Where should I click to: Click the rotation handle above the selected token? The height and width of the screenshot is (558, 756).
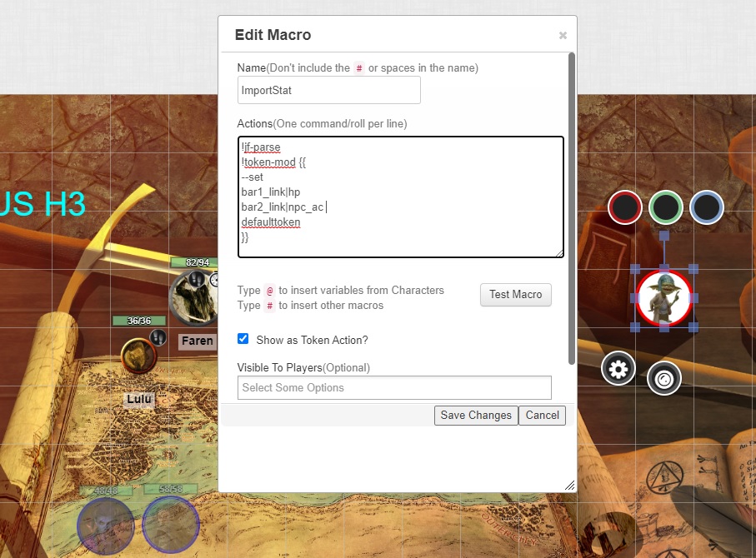coord(664,236)
